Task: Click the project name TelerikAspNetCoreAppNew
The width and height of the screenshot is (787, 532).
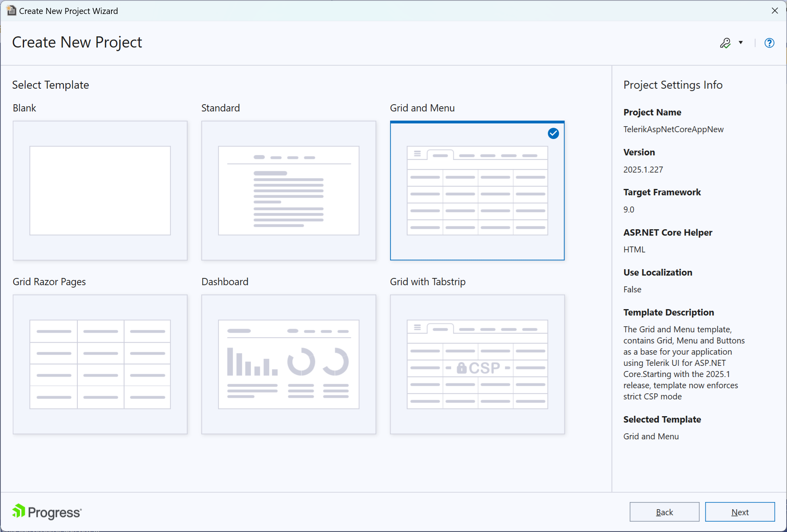Action: pos(673,129)
